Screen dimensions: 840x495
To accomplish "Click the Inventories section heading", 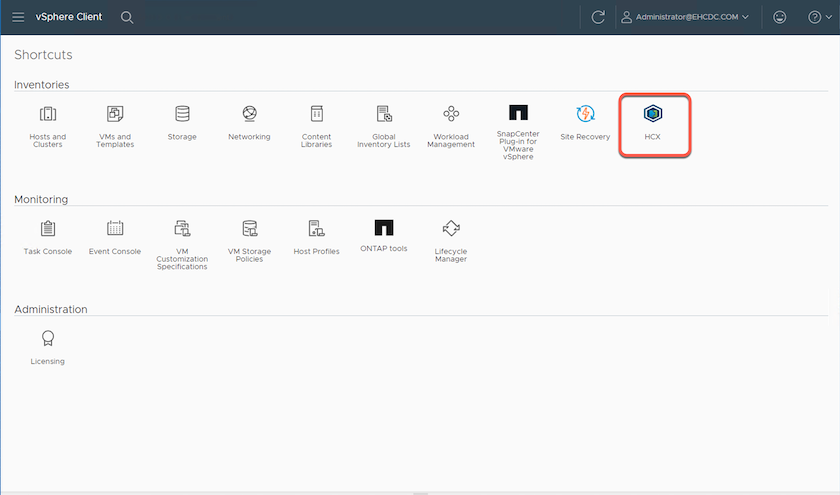I will click(x=42, y=85).
